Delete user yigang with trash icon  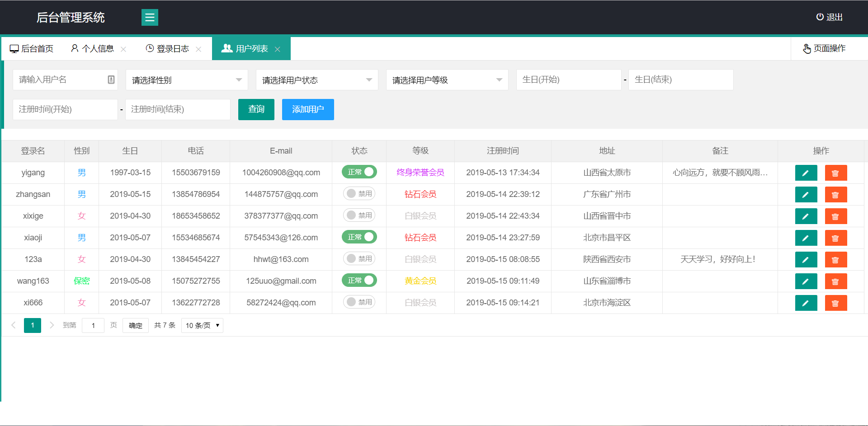(836, 173)
